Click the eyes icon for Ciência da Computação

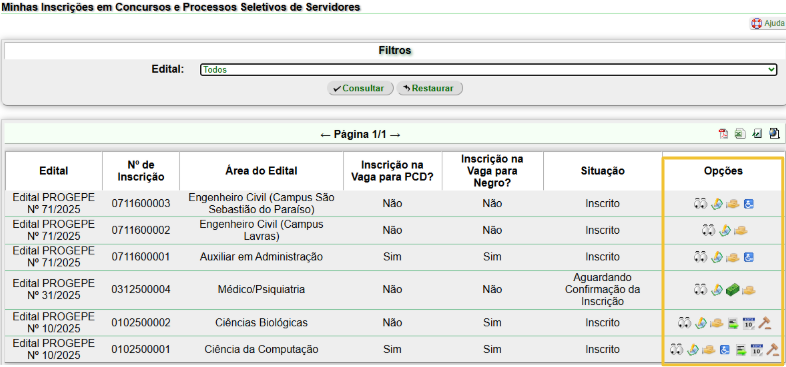[x=677, y=349]
